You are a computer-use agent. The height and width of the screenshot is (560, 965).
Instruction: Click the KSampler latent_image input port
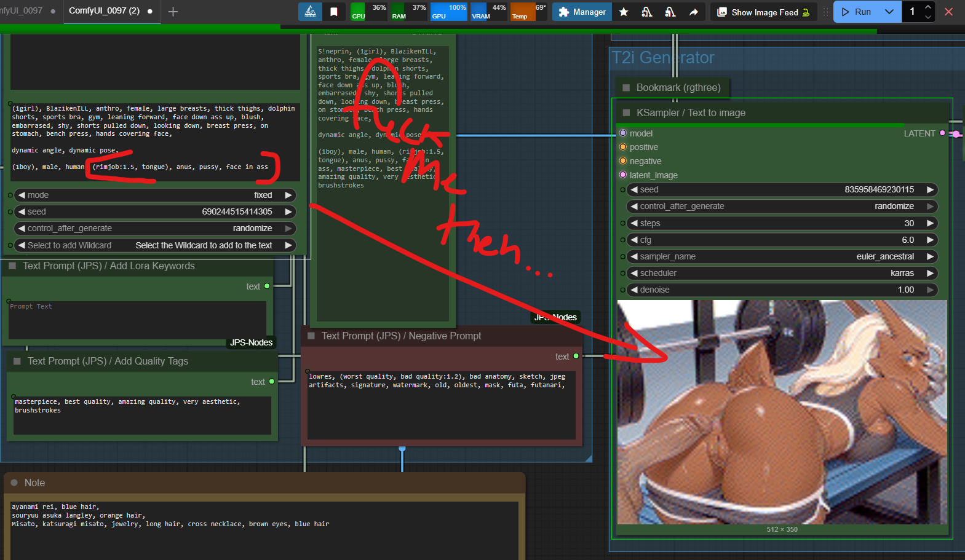pyautogui.click(x=623, y=175)
